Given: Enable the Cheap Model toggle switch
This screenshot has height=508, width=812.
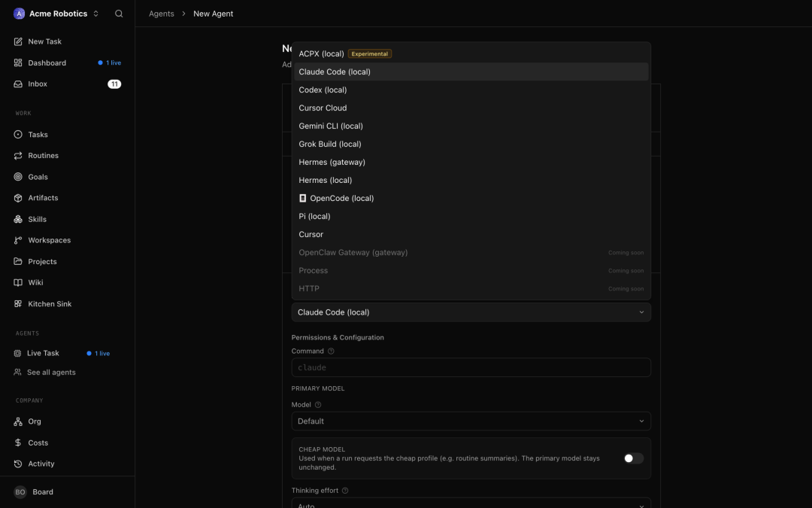Looking at the screenshot, I should [633, 458].
